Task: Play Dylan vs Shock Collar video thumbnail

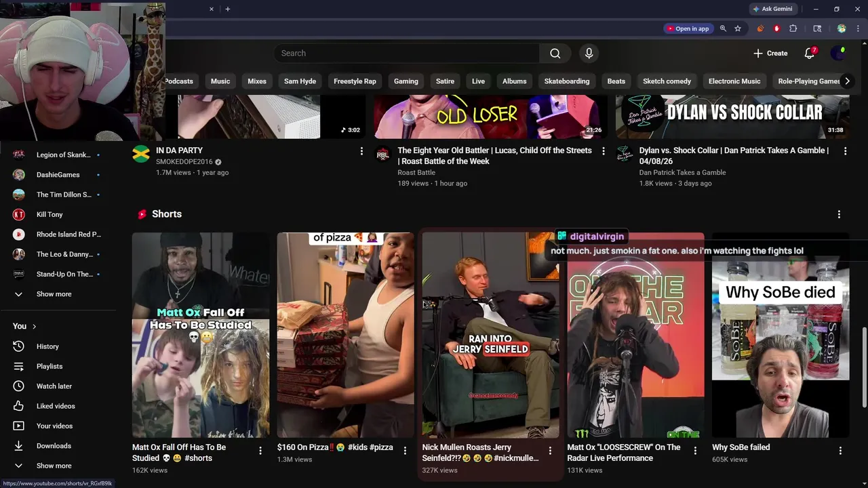Action: click(x=732, y=117)
